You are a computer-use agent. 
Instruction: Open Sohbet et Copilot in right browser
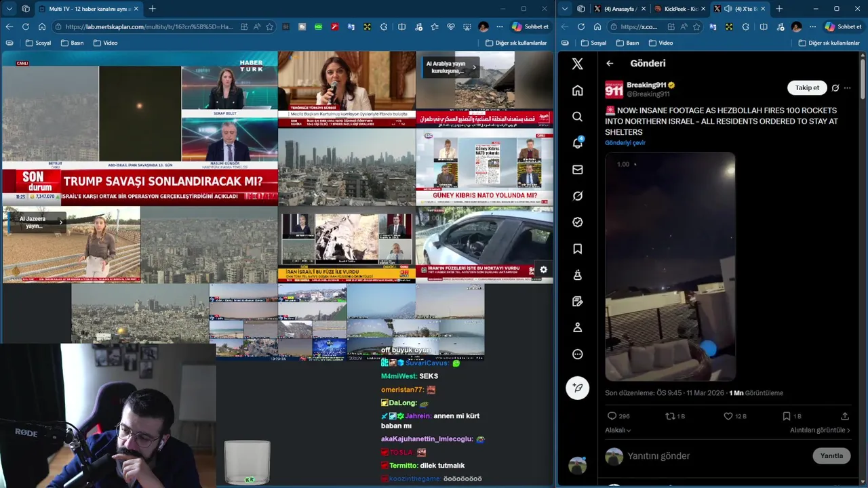pos(843,26)
